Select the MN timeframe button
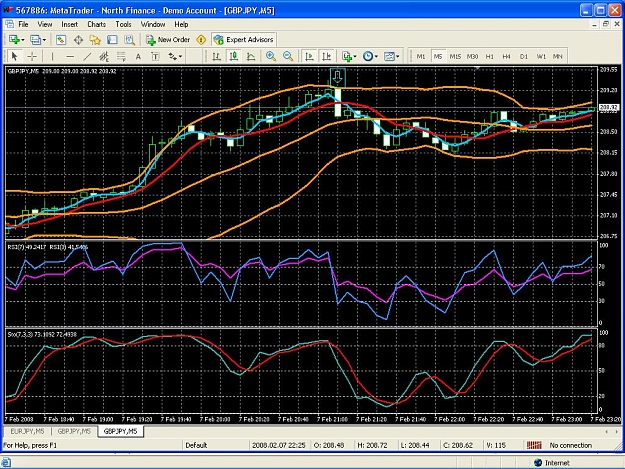Image resolution: width=625 pixels, height=469 pixels. click(558, 57)
